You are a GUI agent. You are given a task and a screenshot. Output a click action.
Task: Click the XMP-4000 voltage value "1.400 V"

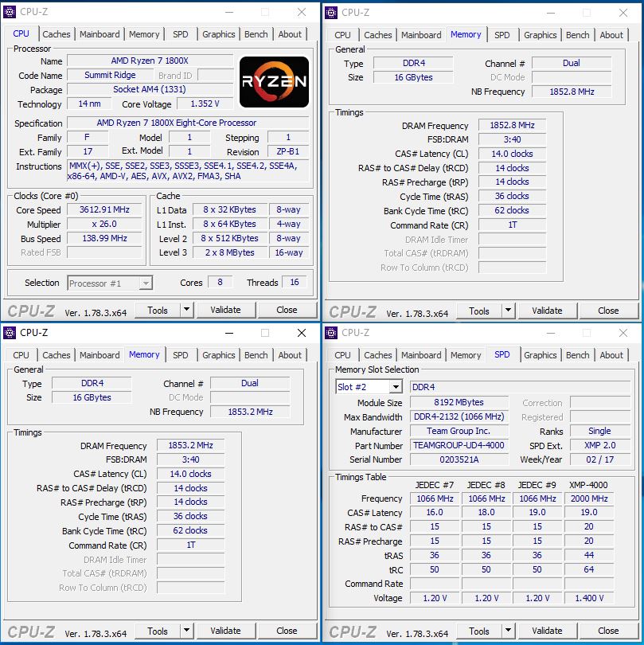[589, 598]
